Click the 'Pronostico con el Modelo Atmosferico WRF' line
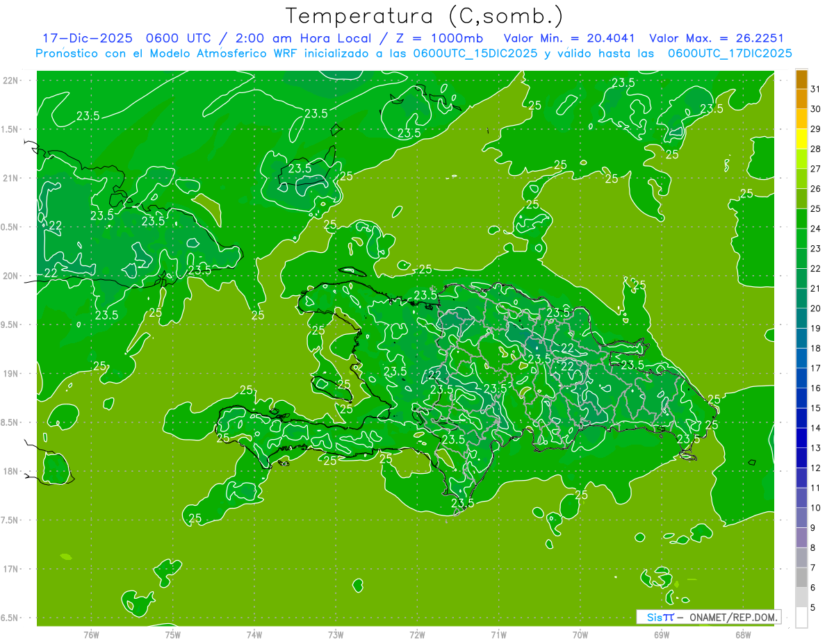The width and height of the screenshot is (834, 644). 414,53
